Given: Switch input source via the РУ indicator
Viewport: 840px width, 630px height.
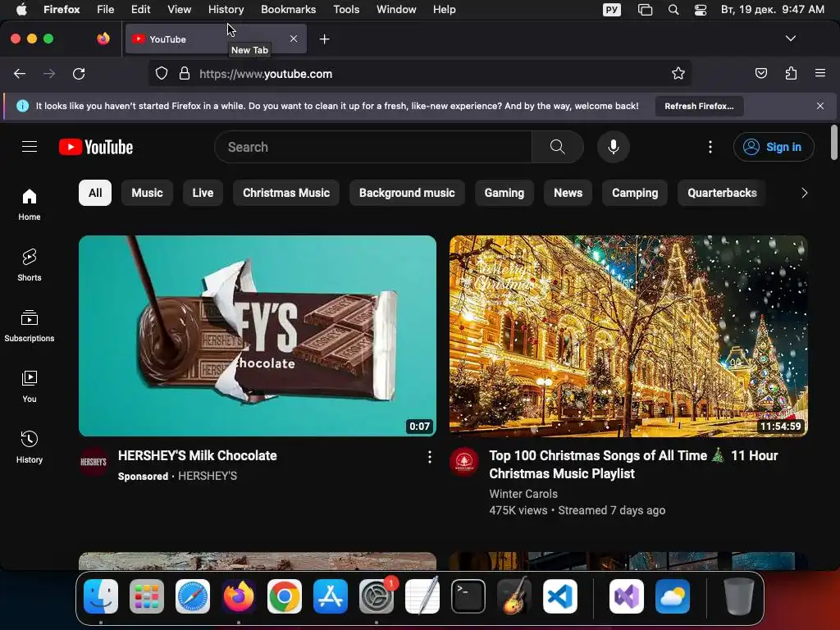Looking at the screenshot, I should coord(612,10).
